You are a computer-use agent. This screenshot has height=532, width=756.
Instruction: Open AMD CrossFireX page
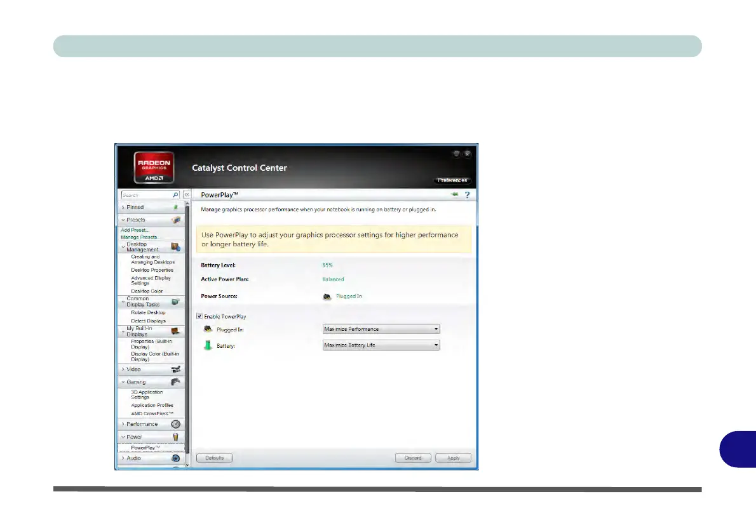(x=152, y=413)
